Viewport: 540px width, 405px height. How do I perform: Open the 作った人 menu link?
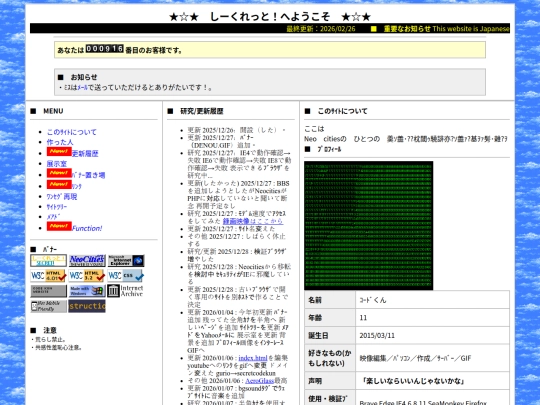click(60, 142)
